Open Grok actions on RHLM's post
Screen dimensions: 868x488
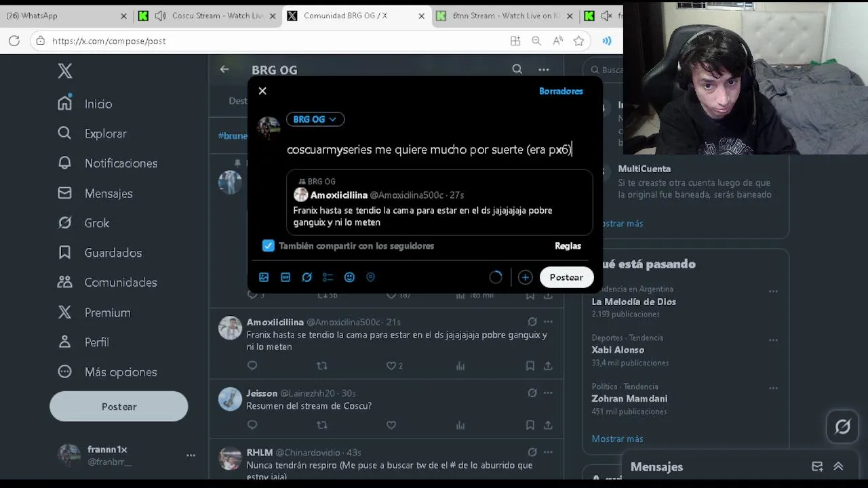[x=532, y=452]
